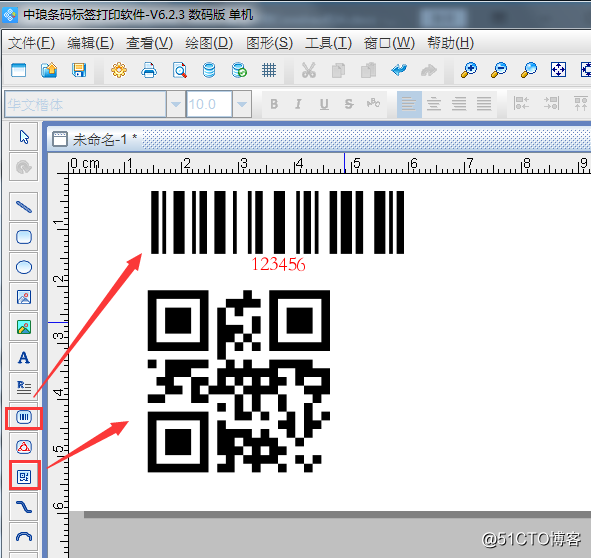
Task: Expand the font size dropdown arrow
Action: 242,104
